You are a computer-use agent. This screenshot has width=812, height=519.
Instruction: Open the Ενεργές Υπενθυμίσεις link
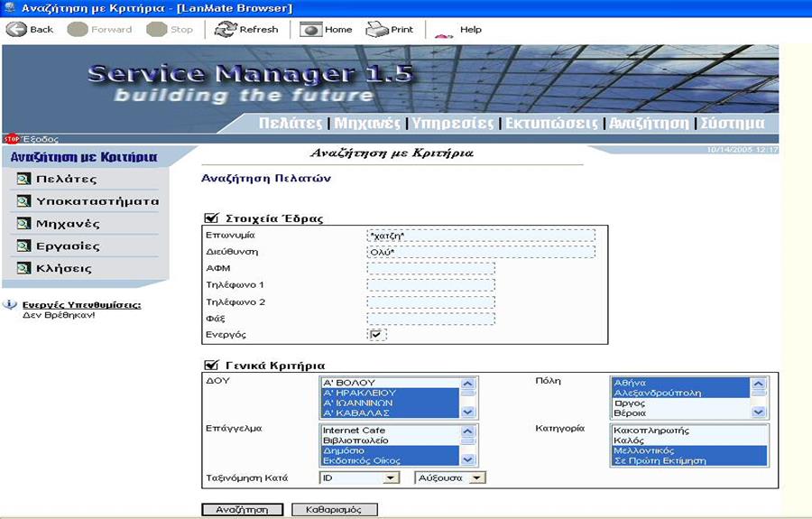pyautogui.click(x=81, y=305)
